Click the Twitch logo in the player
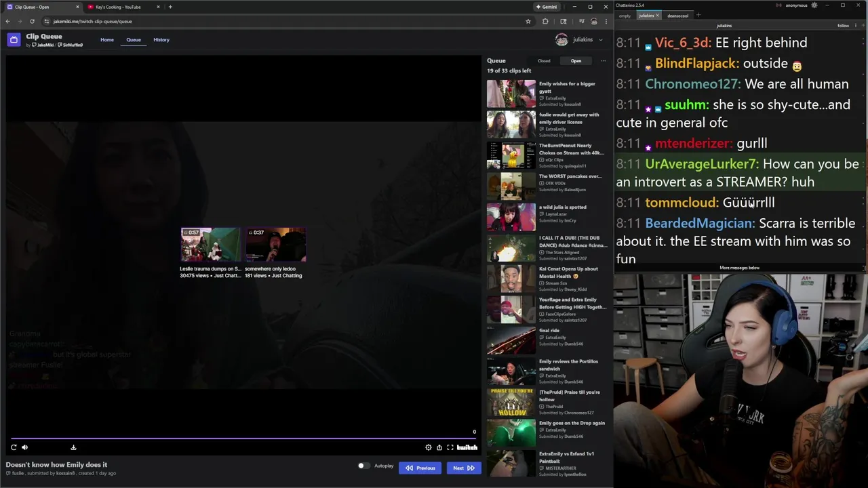This screenshot has width=868, height=488. [x=467, y=447]
